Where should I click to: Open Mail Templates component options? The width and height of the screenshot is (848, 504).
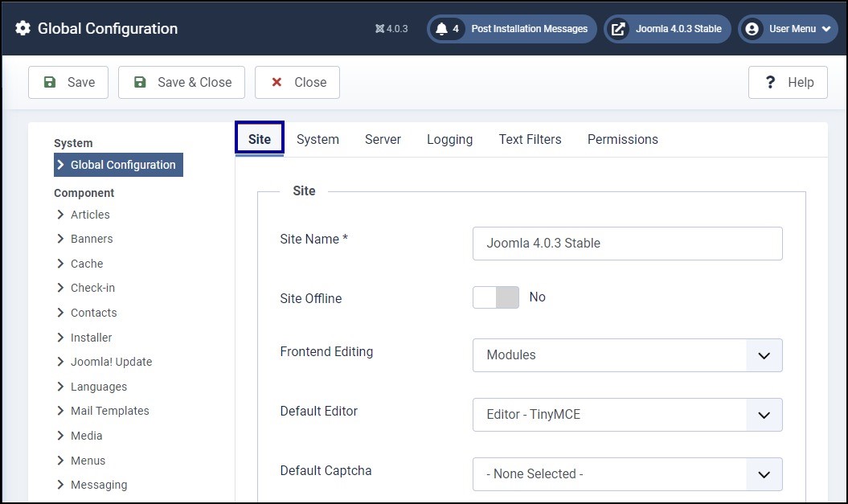tap(110, 412)
